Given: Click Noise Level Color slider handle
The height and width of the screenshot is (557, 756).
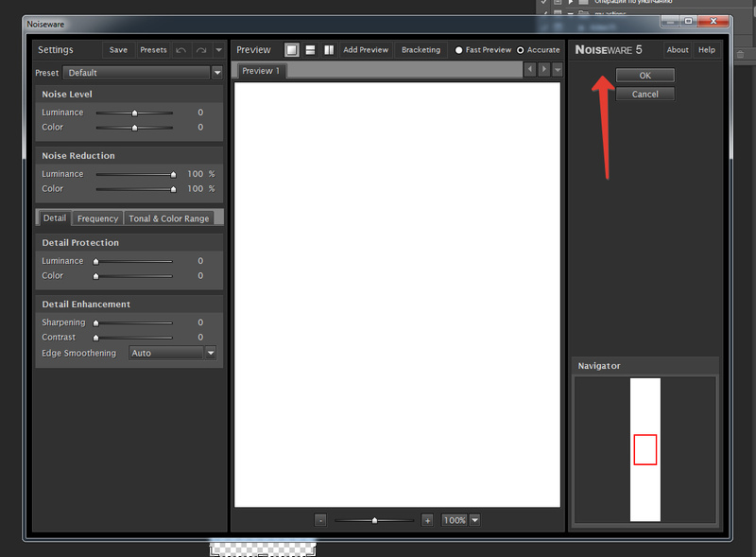Looking at the screenshot, I should [134, 128].
